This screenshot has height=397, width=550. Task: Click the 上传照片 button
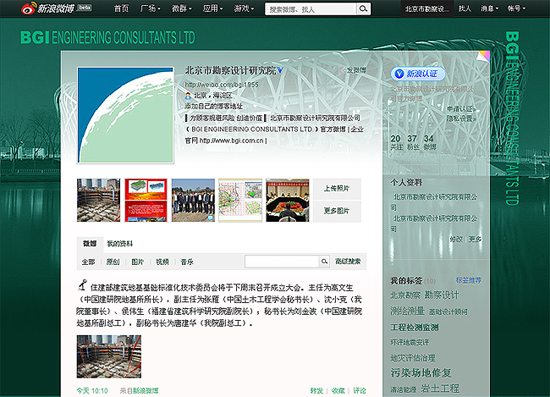(337, 189)
